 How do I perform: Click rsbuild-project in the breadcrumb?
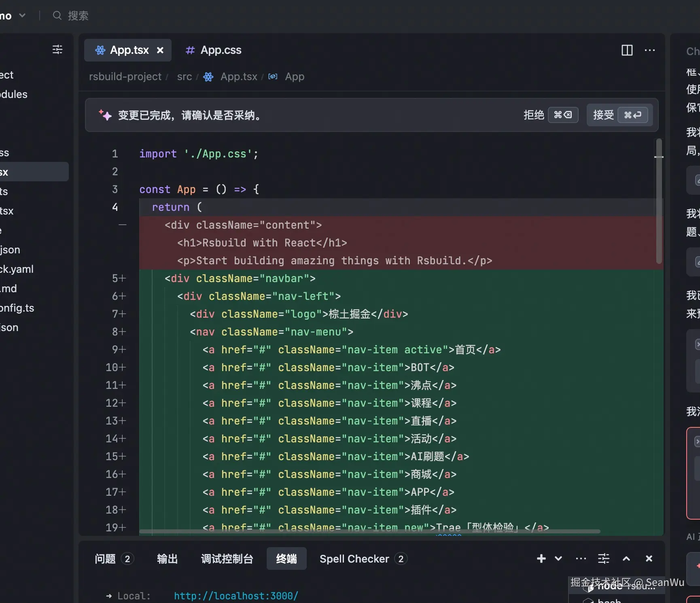pos(125,76)
